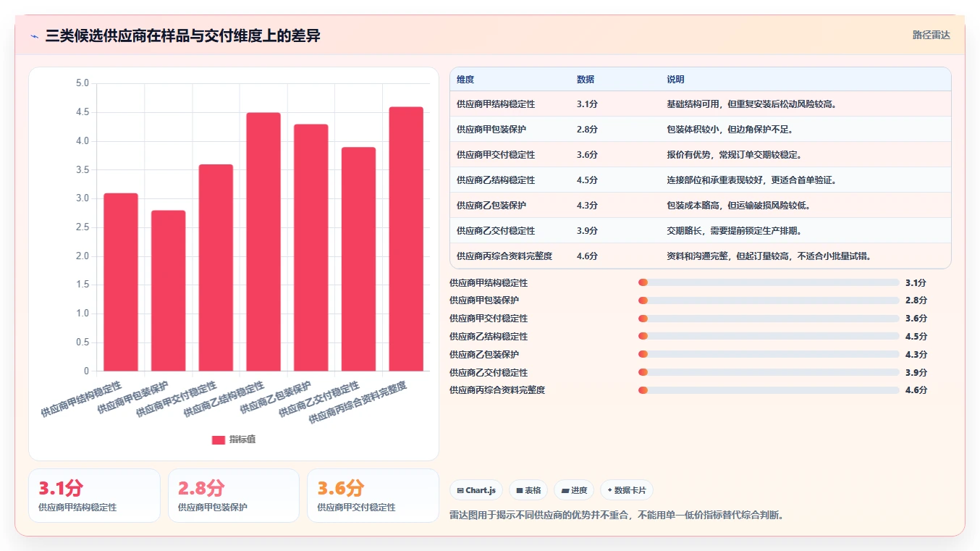Click the bar for 供应商乙结构稳定性

[263, 242]
